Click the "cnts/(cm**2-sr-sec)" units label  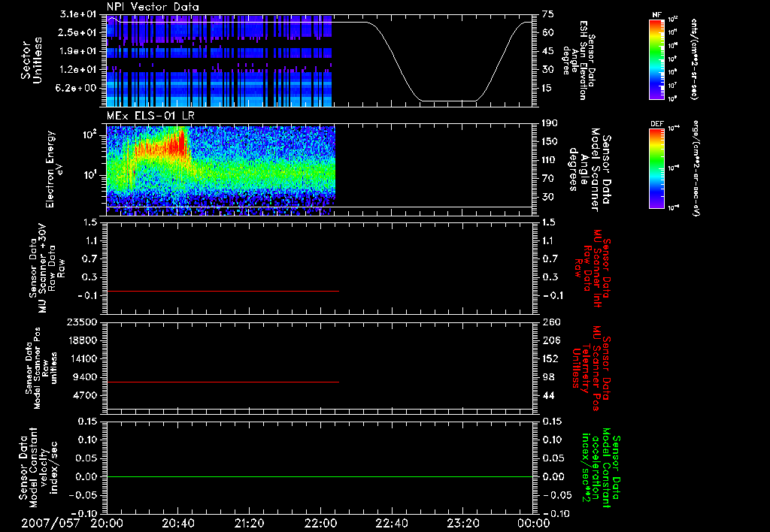point(694,59)
